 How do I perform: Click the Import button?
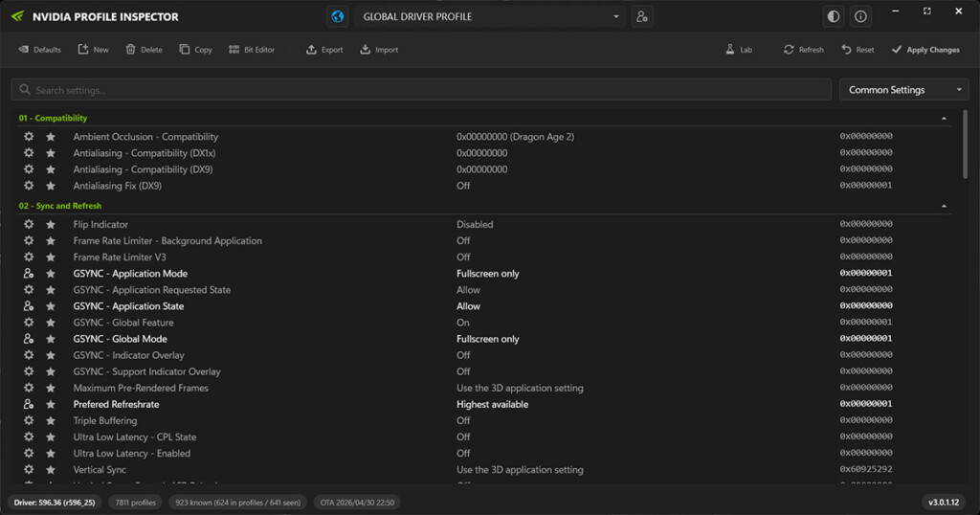coord(379,50)
